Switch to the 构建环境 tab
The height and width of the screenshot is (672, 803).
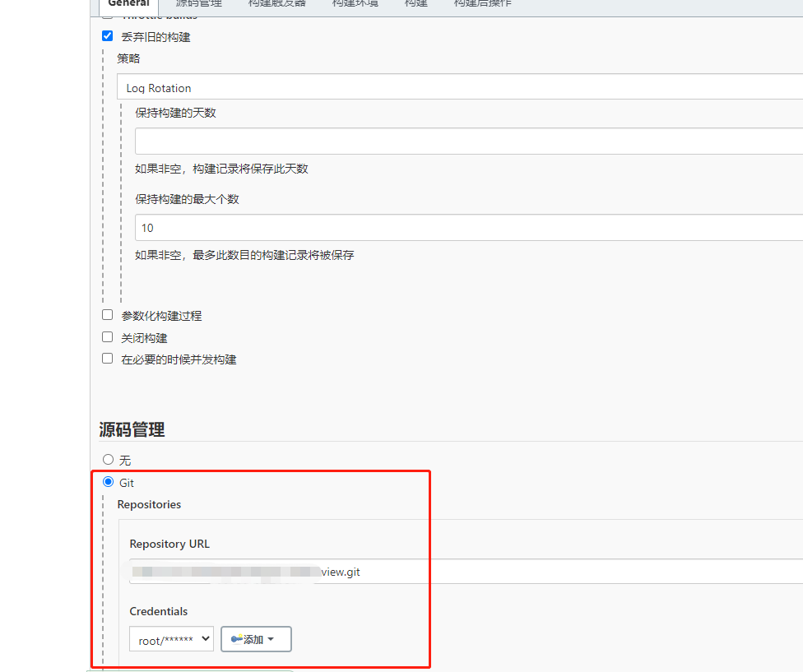tap(354, 3)
